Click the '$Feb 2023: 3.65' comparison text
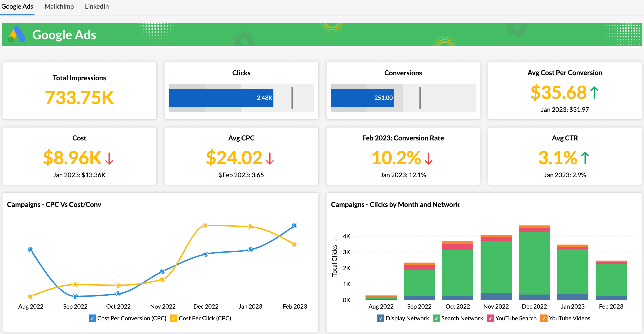The image size is (644, 334). (x=241, y=175)
